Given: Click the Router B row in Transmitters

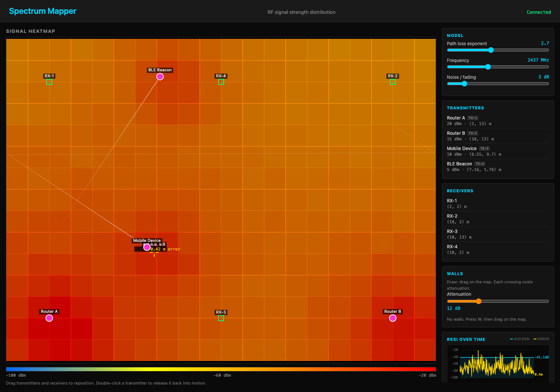Looking at the screenshot, I should point(498,136).
